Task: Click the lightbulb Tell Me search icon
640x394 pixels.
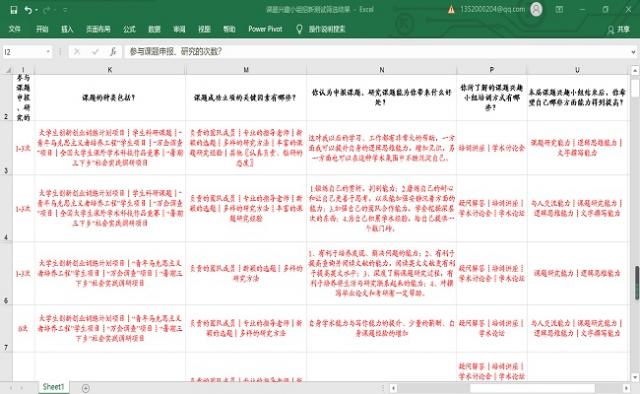Action: coord(299,29)
